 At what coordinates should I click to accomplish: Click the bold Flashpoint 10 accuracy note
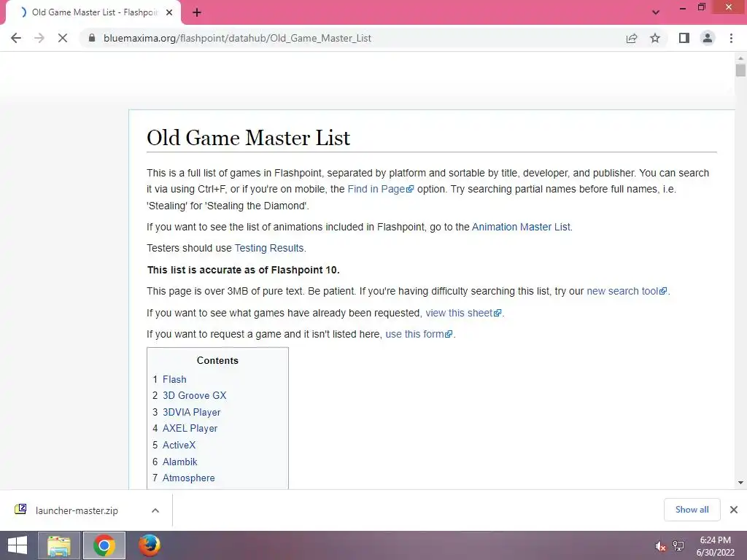(x=244, y=270)
